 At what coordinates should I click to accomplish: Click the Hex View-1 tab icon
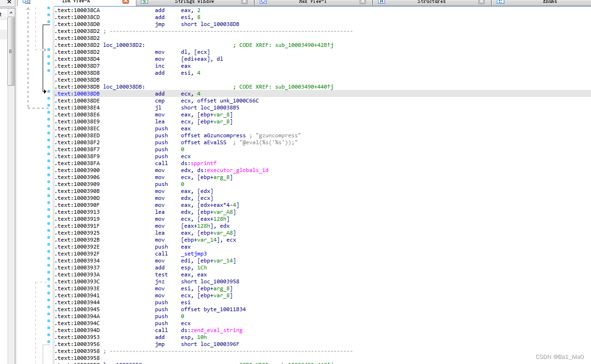coord(263,2)
